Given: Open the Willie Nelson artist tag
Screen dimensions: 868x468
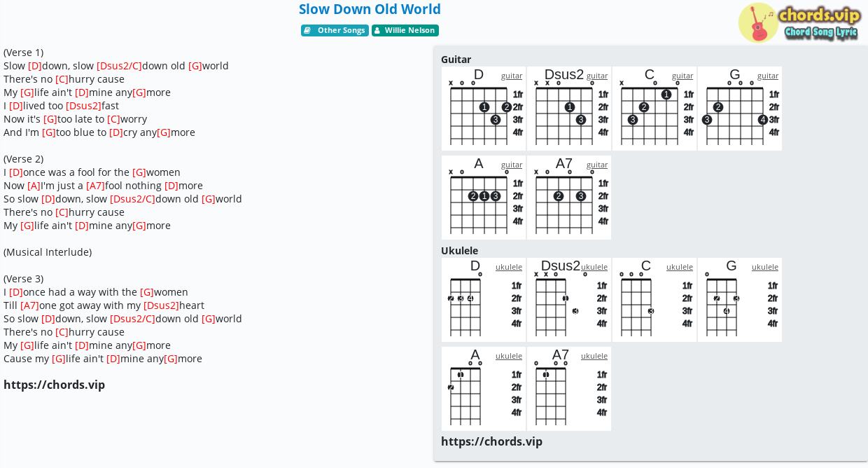Looking at the screenshot, I should [x=405, y=30].
